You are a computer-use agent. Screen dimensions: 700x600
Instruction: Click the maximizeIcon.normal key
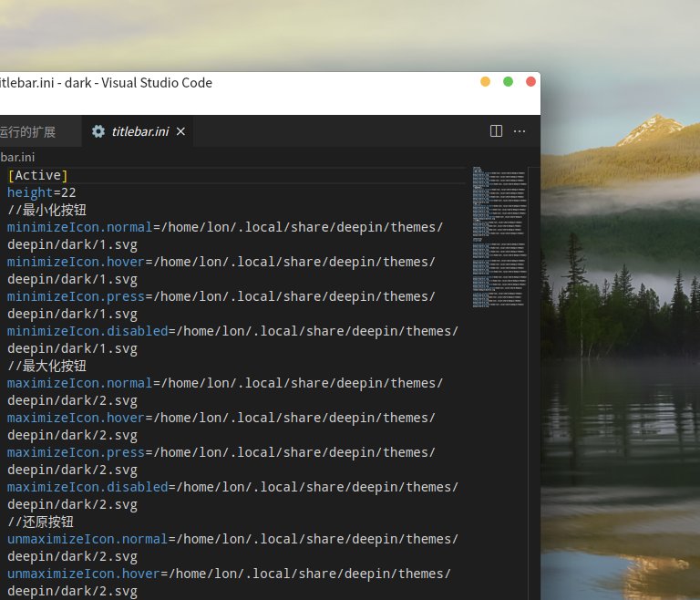click(80, 383)
